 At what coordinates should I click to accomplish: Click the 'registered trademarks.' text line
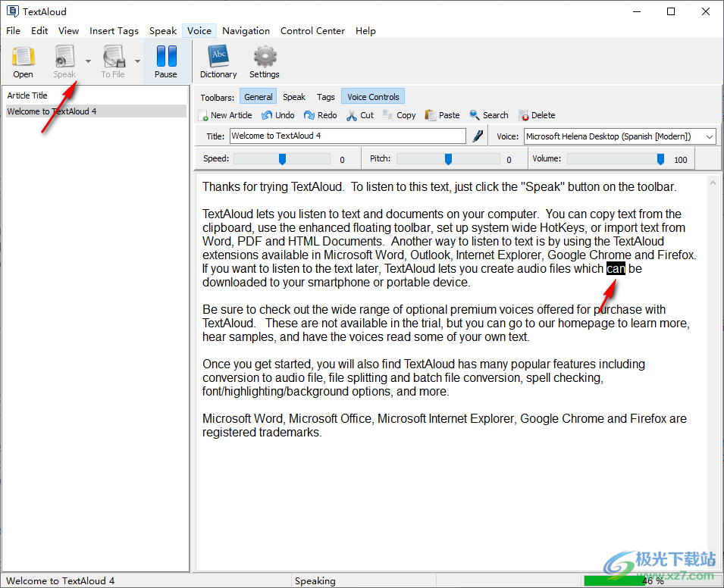tap(262, 433)
